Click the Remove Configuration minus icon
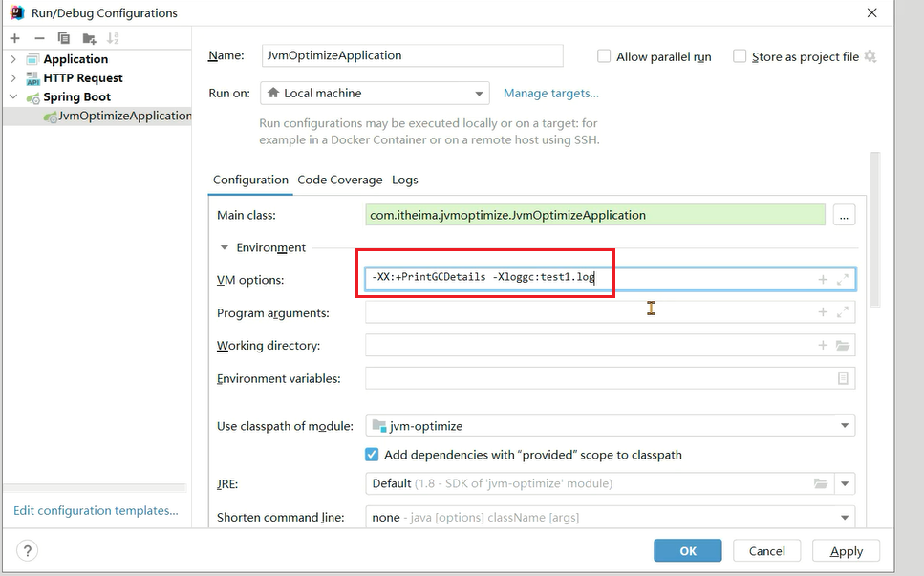 [x=39, y=38]
